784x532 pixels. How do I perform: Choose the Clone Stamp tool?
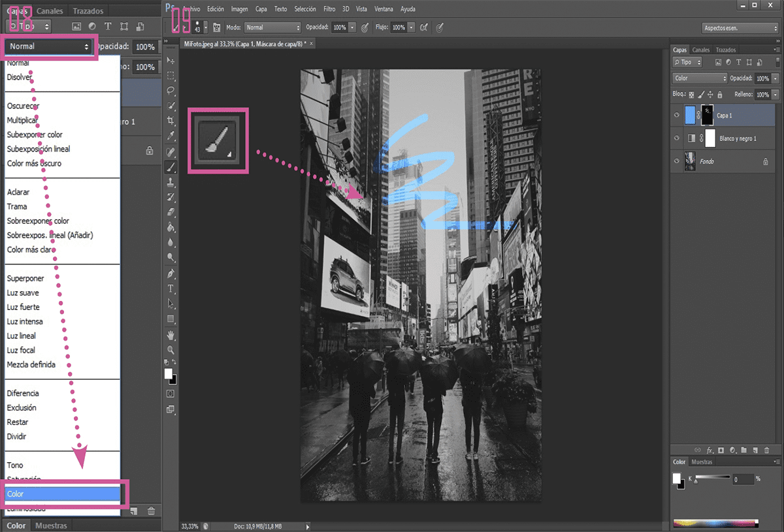tap(171, 182)
